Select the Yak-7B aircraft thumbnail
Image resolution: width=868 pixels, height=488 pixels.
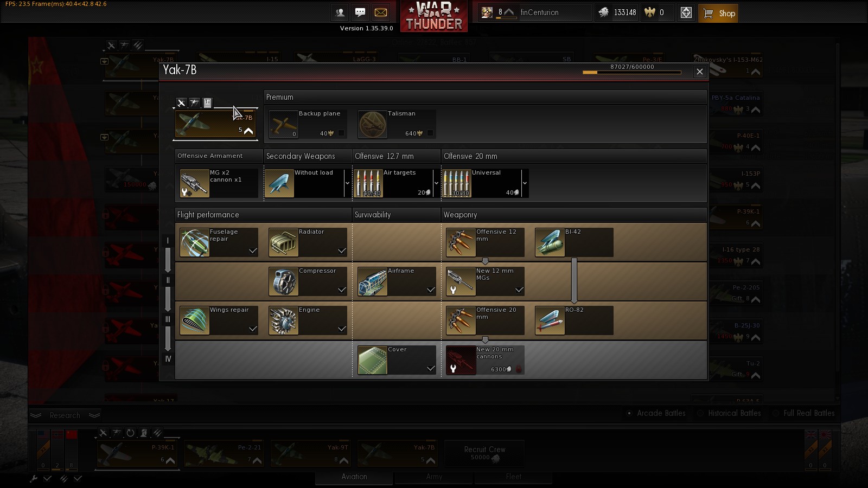coord(215,124)
